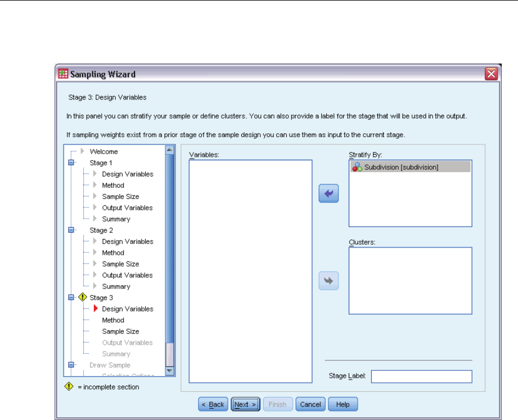Click arrow icon beside Stage 1 Summary
The height and width of the screenshot is (420, 518).
(x=95, y=219)
